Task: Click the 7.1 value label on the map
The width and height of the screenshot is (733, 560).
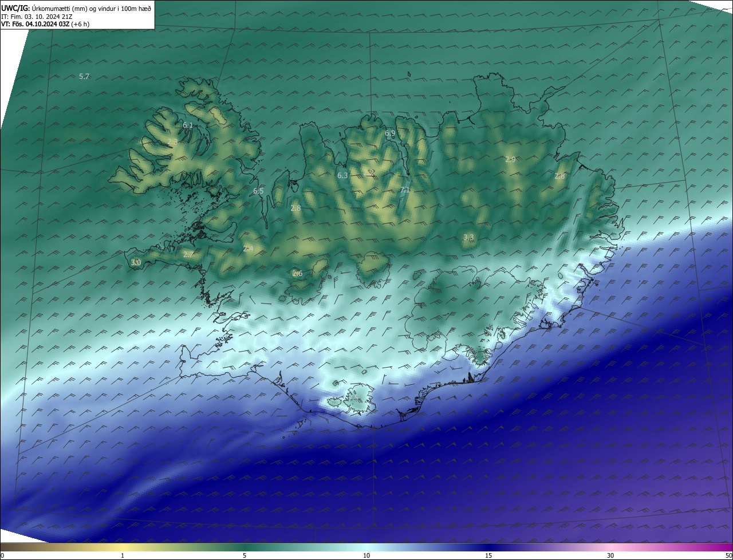Action: (x=405, y=190)
